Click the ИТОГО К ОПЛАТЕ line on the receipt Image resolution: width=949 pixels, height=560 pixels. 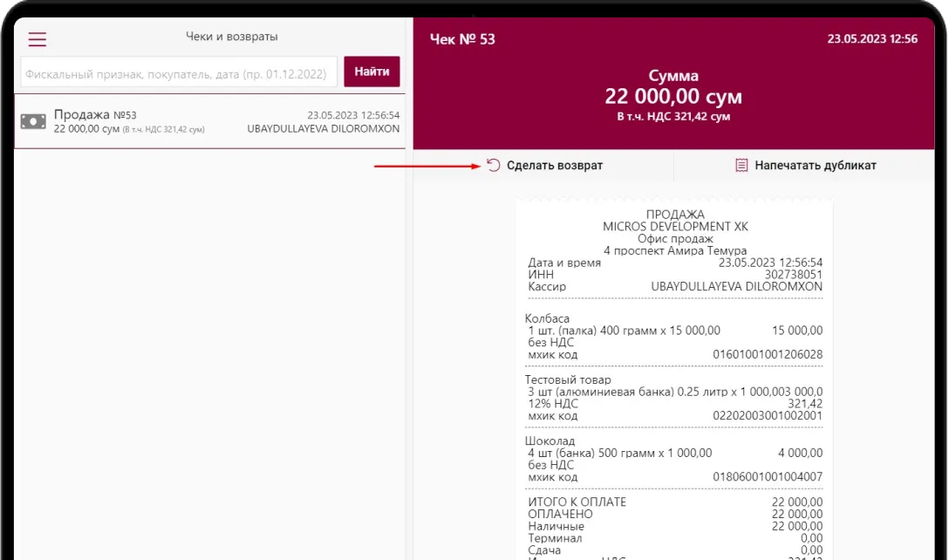(577, 502)
